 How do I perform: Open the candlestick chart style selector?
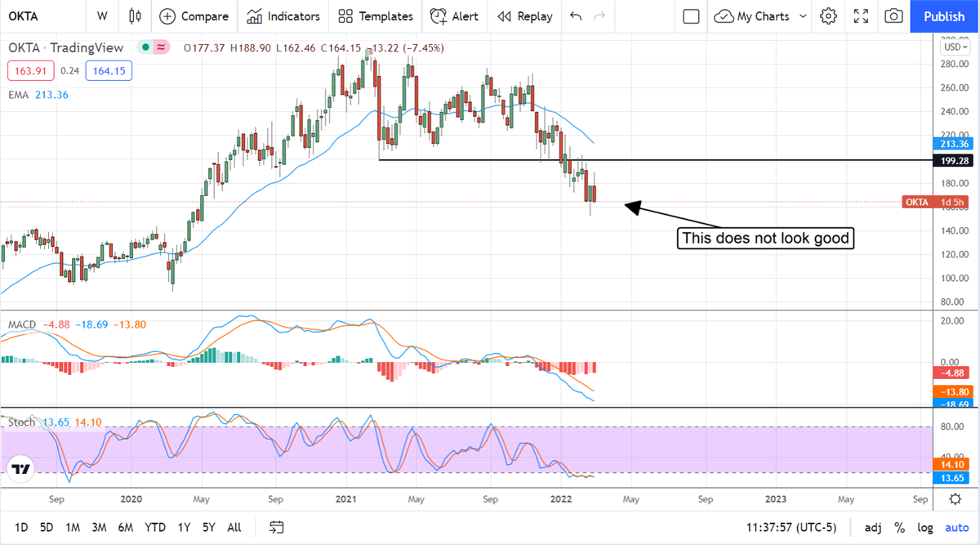[x=135, y=16]
